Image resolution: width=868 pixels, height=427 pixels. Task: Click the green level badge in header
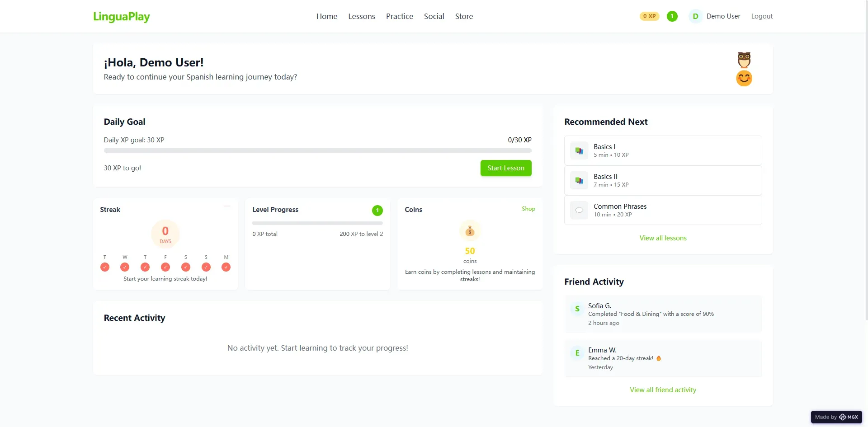tap(672, 16)
